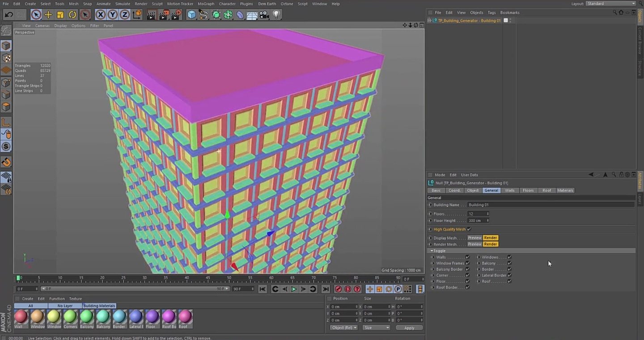Click Render View clapperboard icon
The width and height of the screenshot is (644, 340).
[x=151, y=15]
